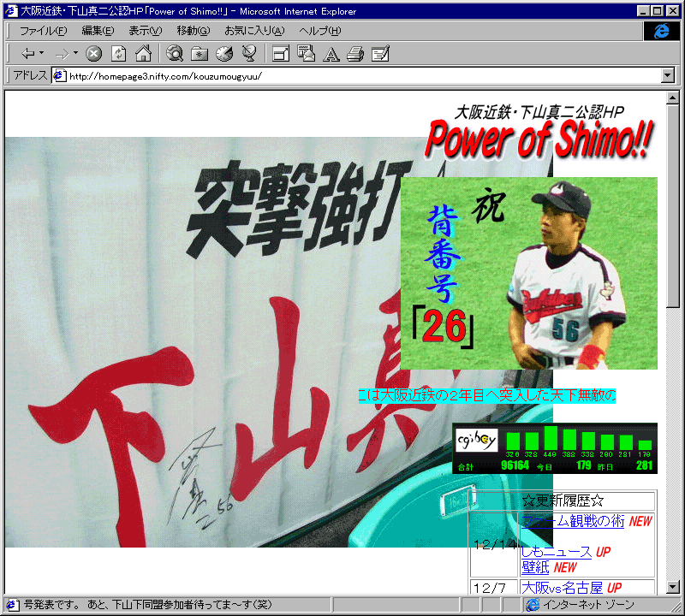Minimize the Internet Explorer window
Viewport: 685px width, 616px height.
[643, 11]
